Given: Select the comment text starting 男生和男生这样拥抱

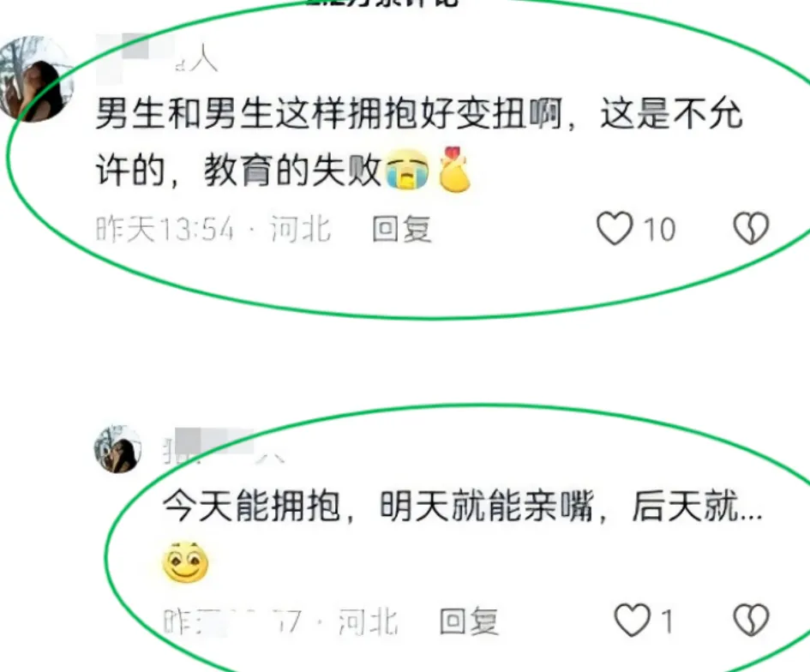Looking at the screenshot, I should (419, 141).
